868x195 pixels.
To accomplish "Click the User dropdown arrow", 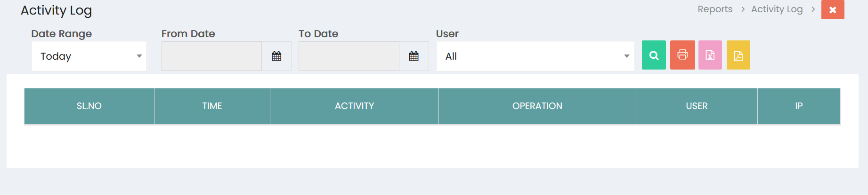I will 627,56.
